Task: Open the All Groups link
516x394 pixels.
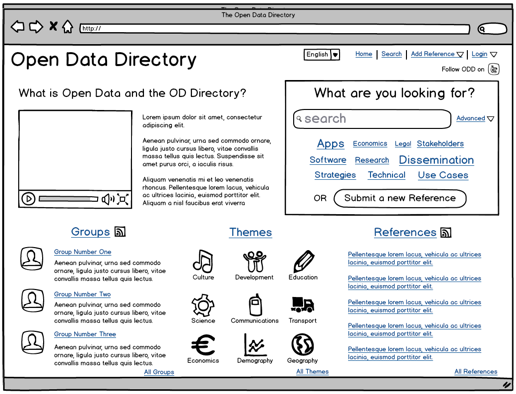Action: (159, 372)
